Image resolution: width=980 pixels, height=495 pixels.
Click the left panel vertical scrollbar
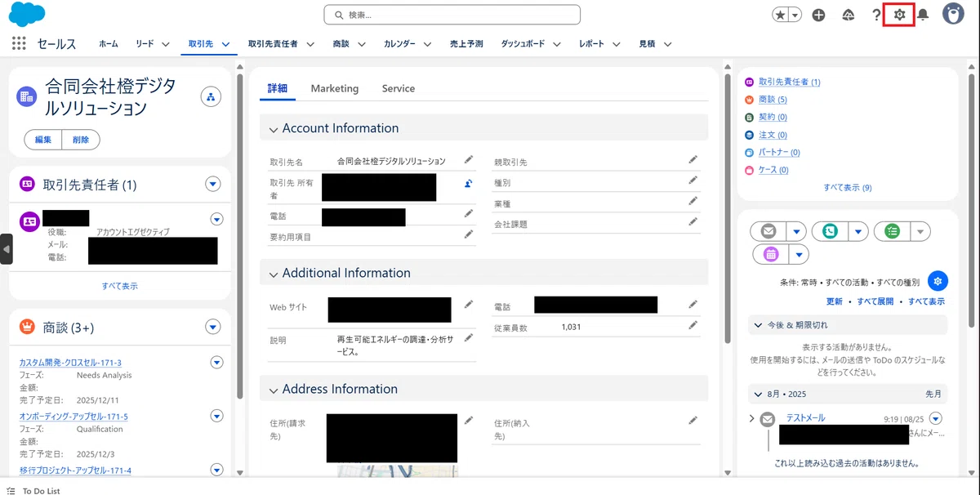pyautogui.click(x=239, y=237)
